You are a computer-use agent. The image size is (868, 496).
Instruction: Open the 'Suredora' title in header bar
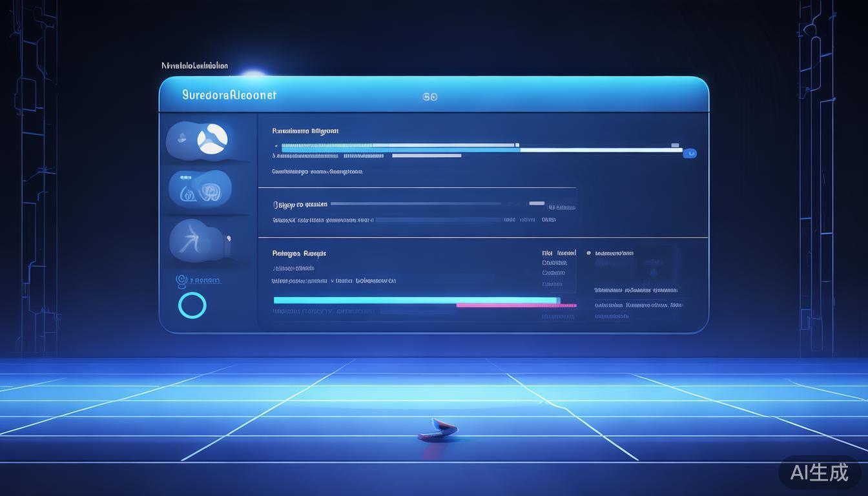[x=229, y=95]
